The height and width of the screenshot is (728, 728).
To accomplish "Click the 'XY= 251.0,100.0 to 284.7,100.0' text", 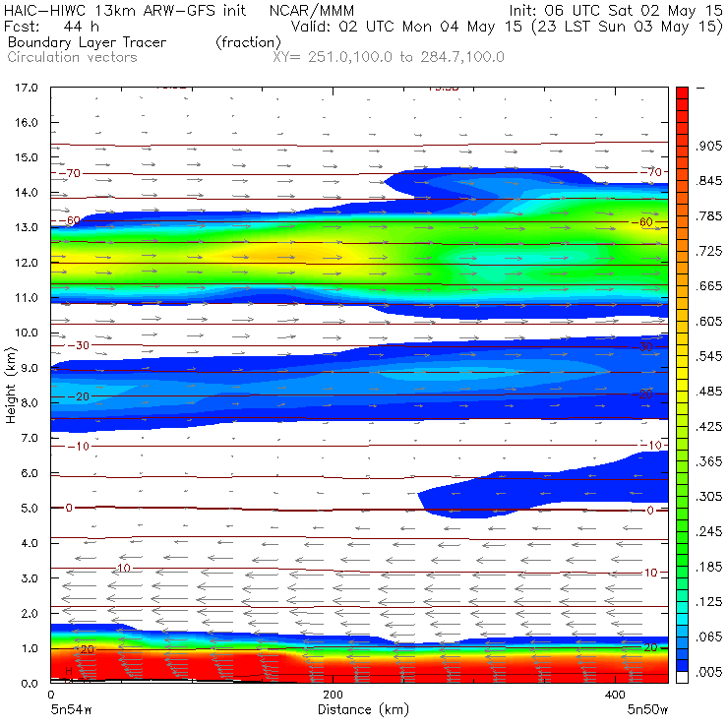I will pos(389,57).
